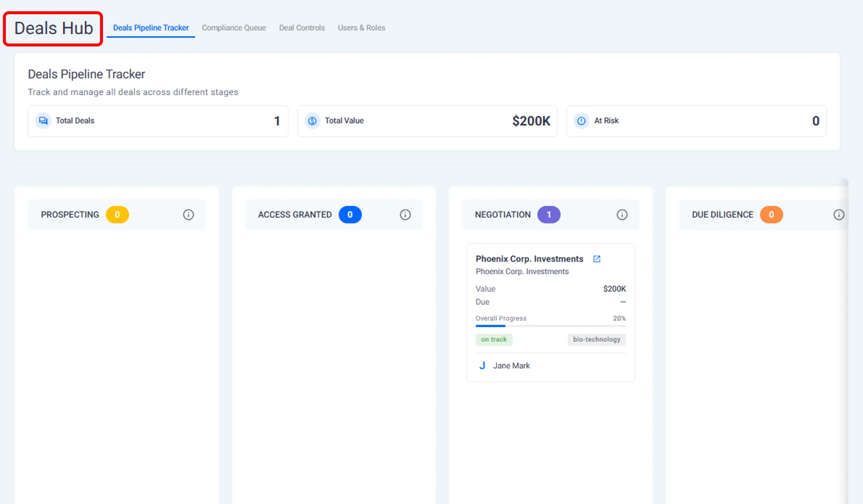
Task: Click the Negotiation column info icon
Action: (622, 215)
